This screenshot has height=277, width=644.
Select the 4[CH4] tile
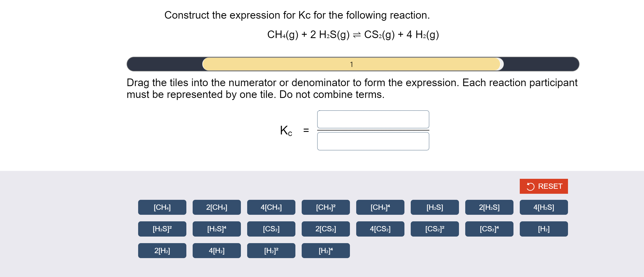(x=271, y=207)
